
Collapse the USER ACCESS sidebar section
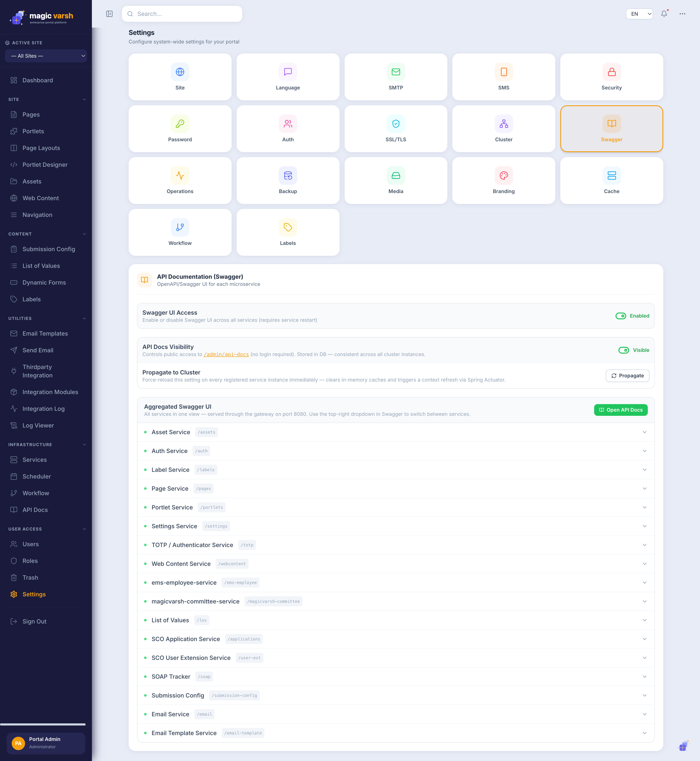coord(84,529)
